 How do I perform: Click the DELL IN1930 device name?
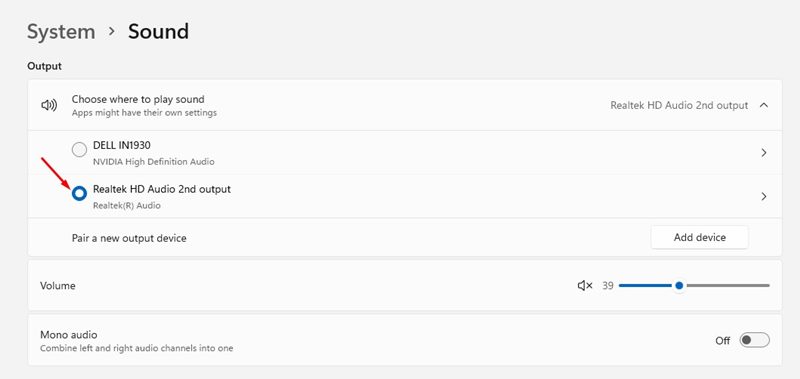121,146
